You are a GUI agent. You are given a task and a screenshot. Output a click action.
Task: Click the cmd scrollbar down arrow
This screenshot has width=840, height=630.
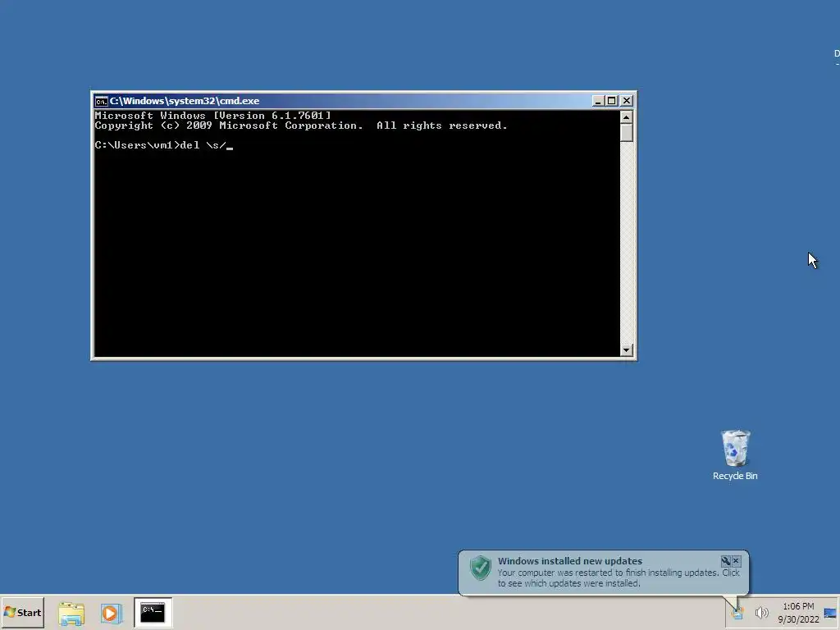tap(626, 349)
